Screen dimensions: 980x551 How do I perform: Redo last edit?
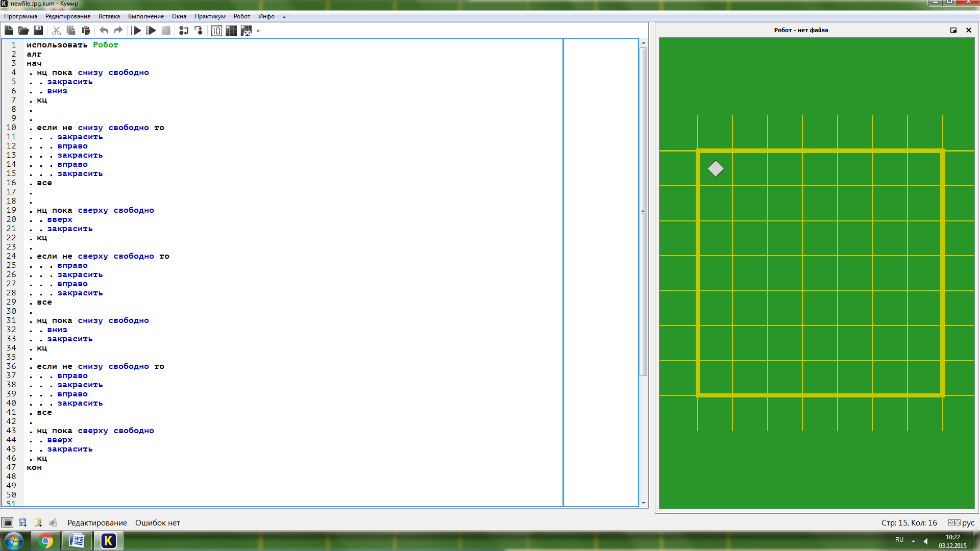pos(118,31)
